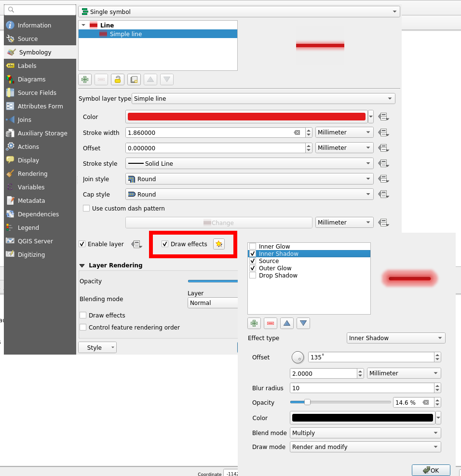Open data-defined override for Stroke style
461x476 pixels.
pyautogui.click(x=383, y=163)
